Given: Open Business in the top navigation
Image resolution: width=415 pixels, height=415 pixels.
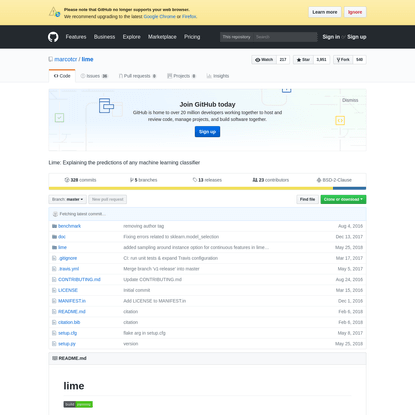Looking at the screenshot, I should (104, 37).
